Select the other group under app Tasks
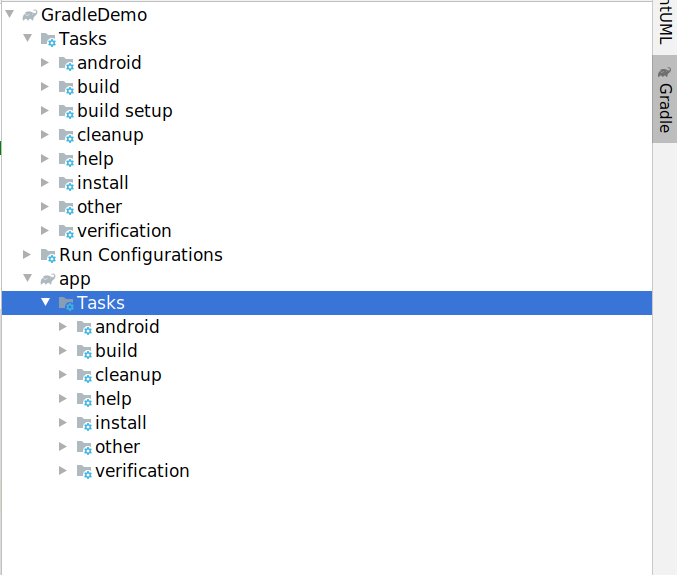677x575 pixels. [x=117, y=447]
